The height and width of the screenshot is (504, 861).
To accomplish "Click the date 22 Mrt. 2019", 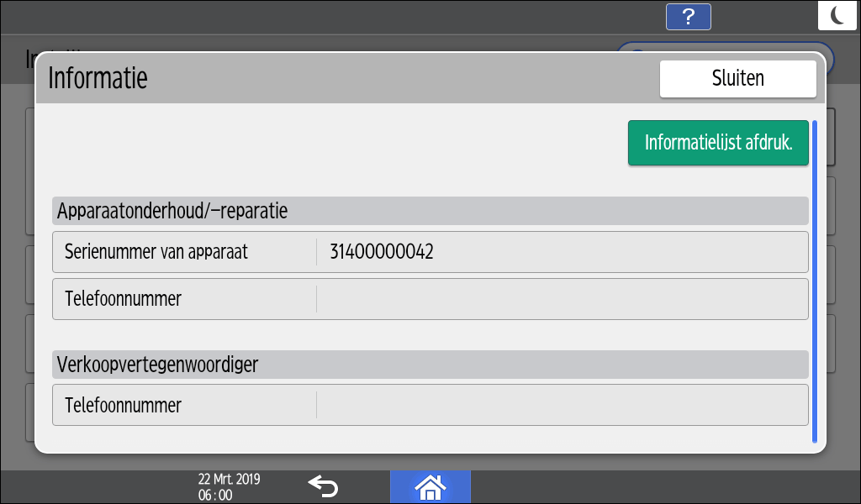I will pyautogui.click(x=229, y=480).
